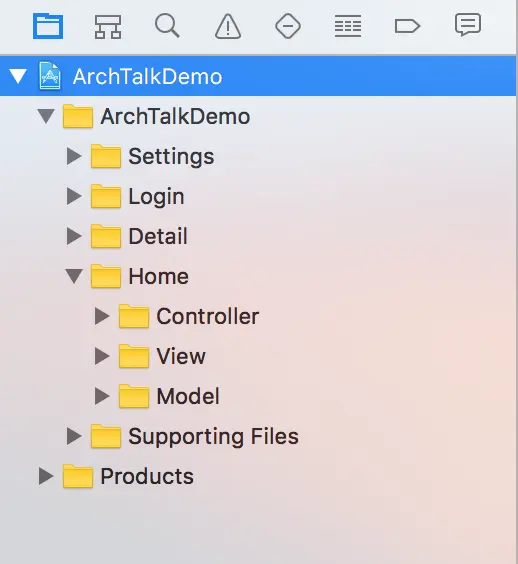Open the Debug navigator lines icon

click(x=348, y=26)
